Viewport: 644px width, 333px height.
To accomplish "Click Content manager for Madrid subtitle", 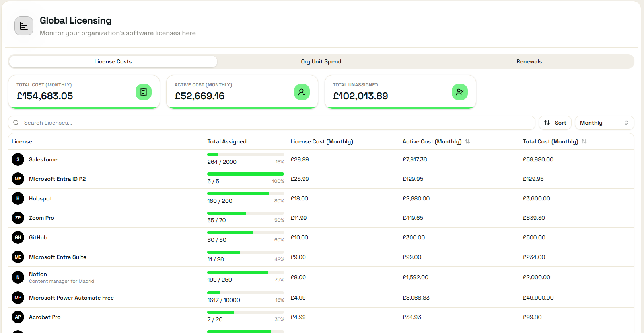I will [62, 281].
